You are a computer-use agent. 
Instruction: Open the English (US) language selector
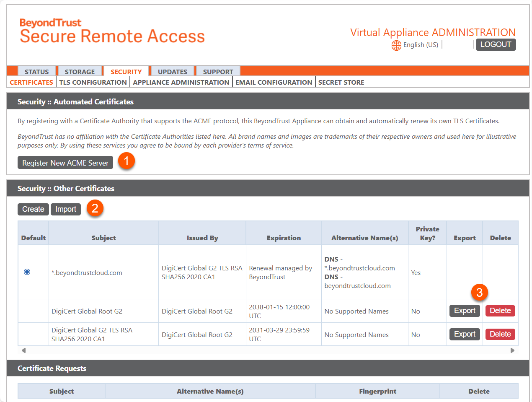pyautogui.click(x=421, y=45)
